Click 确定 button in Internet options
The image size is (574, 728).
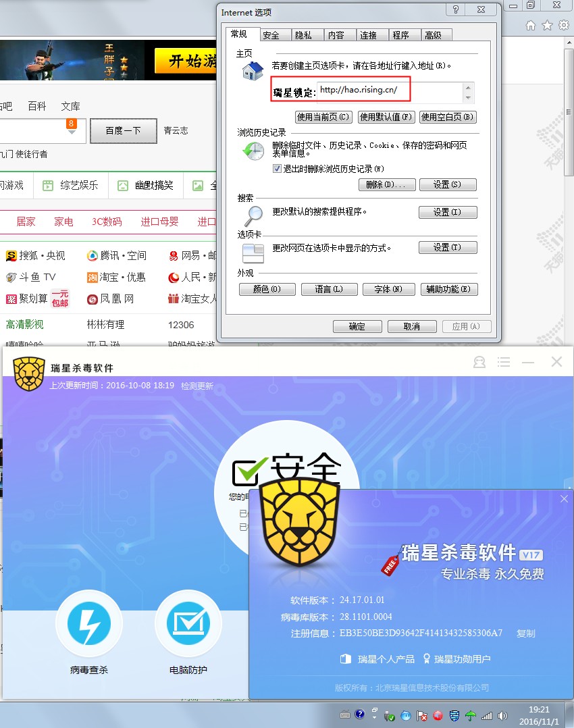pos(357,326)
